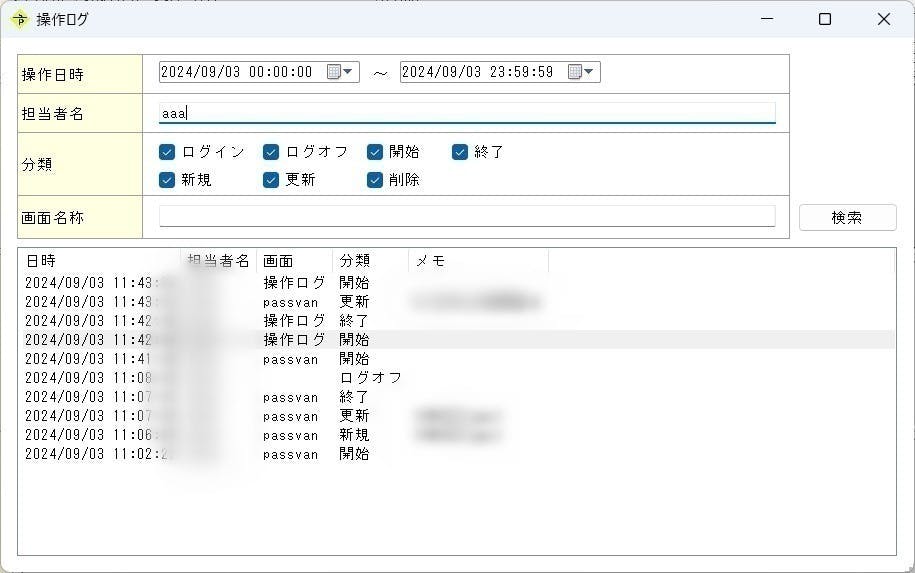Sort by the 担当者名 column header
The image size is (915, 573).
click(219, 261)
